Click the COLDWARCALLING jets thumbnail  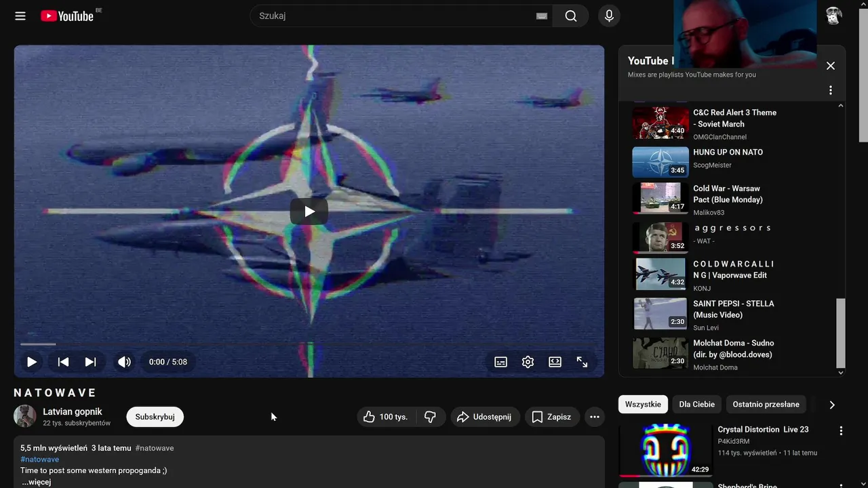coord(660,274)
